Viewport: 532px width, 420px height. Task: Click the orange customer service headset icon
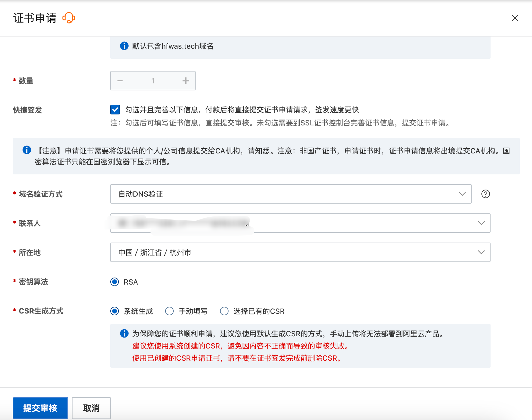69,18
